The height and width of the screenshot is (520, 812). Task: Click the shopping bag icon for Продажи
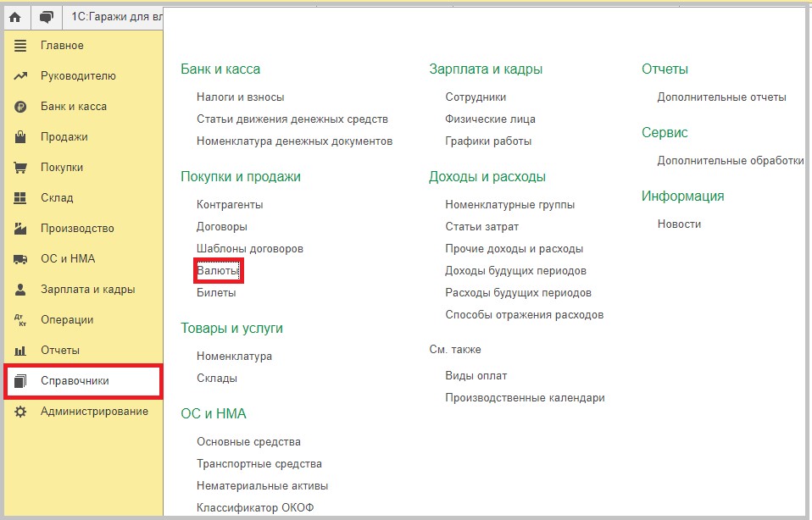click(x=20, y=137)
